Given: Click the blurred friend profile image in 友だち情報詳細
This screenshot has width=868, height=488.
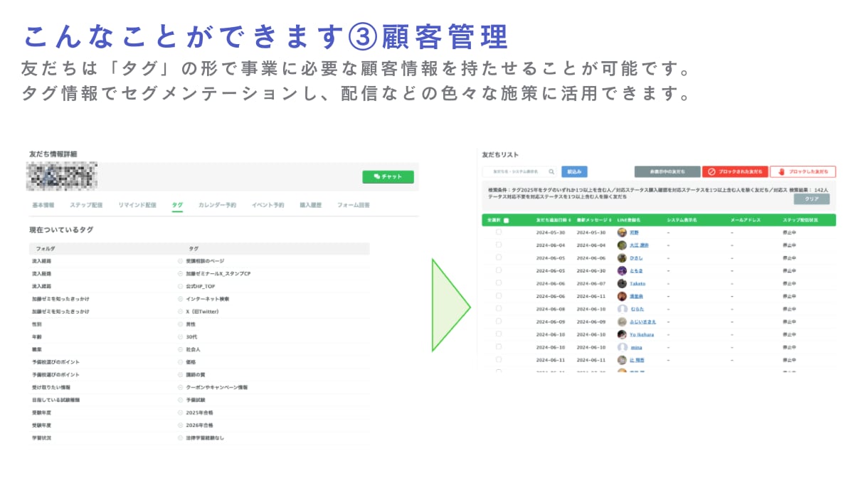Looking at the screenshot, I should (62, 176).
